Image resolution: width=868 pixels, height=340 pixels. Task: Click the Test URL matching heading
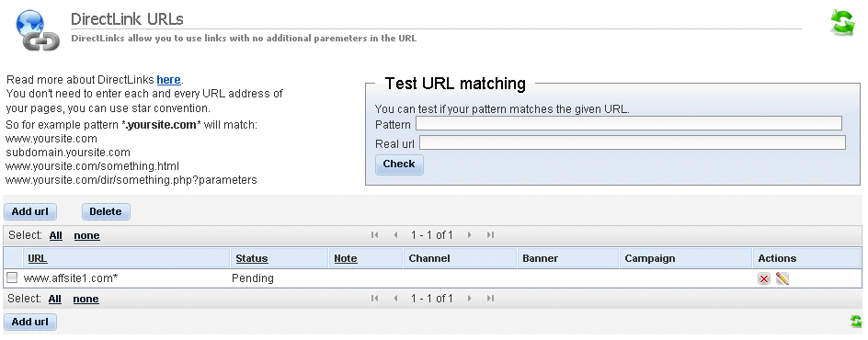click(455, 84)
